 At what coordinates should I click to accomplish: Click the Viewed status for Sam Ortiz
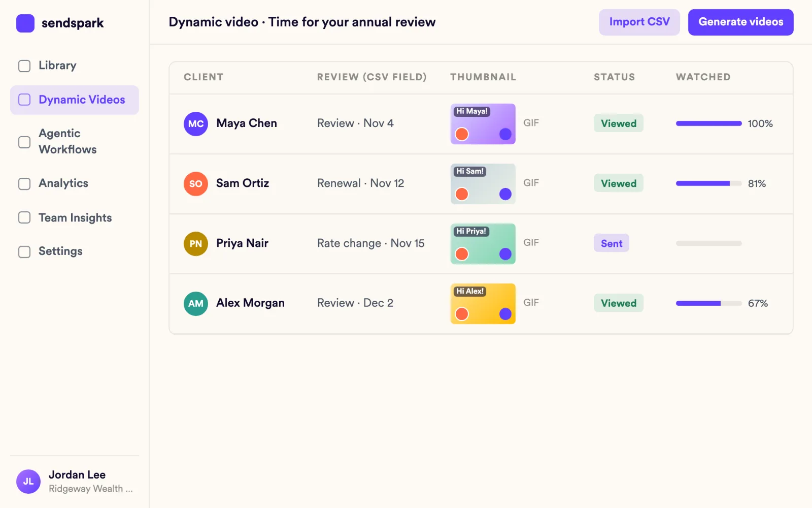coord(619,183)
